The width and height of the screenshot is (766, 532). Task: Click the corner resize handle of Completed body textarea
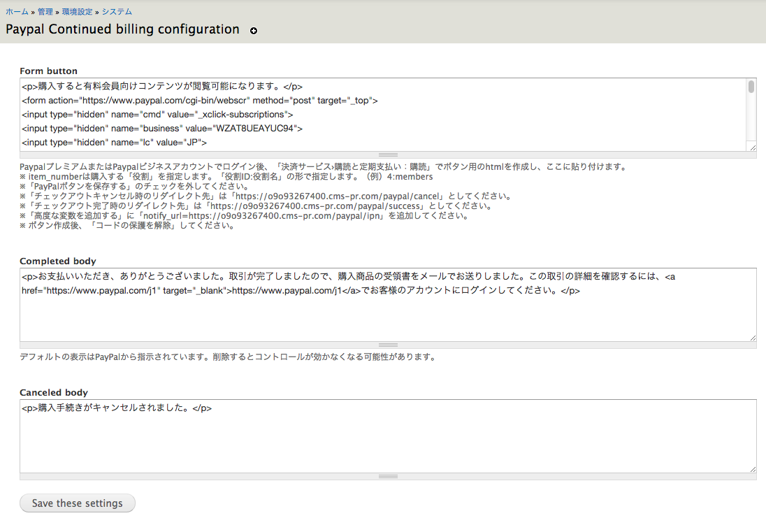coord(752,337)
